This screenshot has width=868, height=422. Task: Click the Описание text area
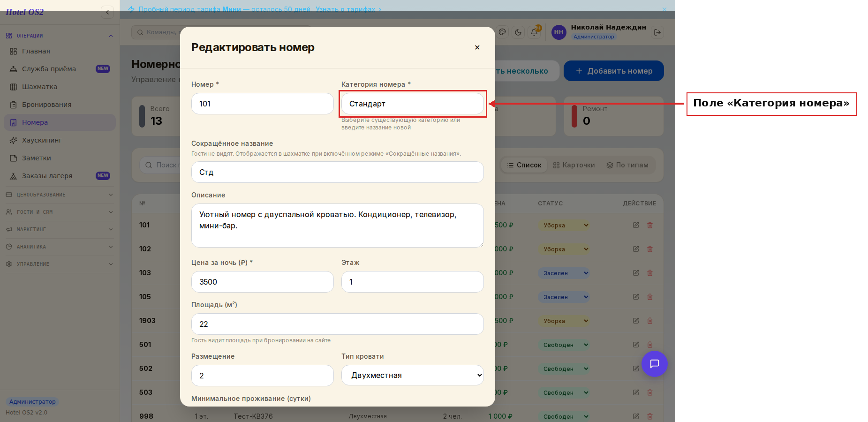click(x=338, y=226)
